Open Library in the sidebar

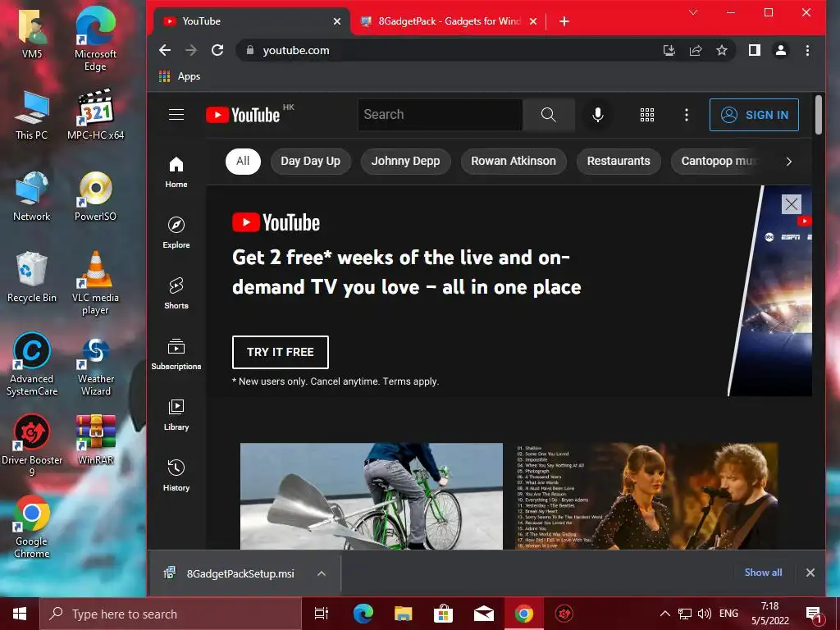(x=176, y=414)
